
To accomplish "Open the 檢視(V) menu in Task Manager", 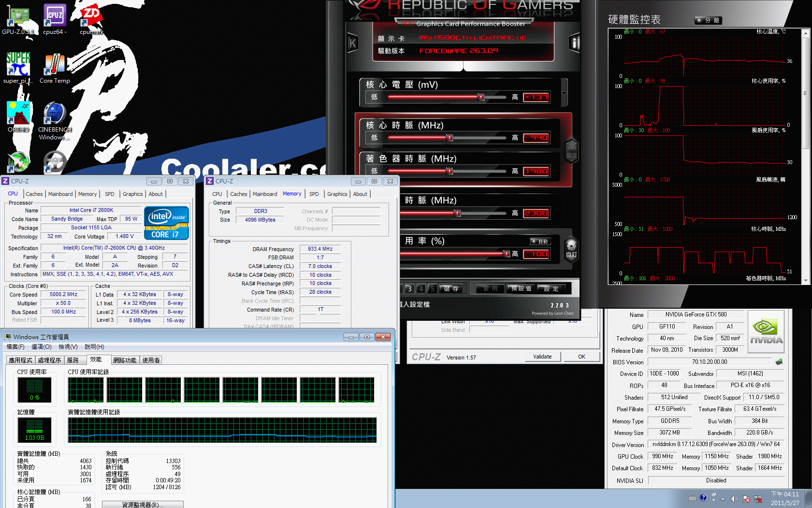I will coord(68,347).
